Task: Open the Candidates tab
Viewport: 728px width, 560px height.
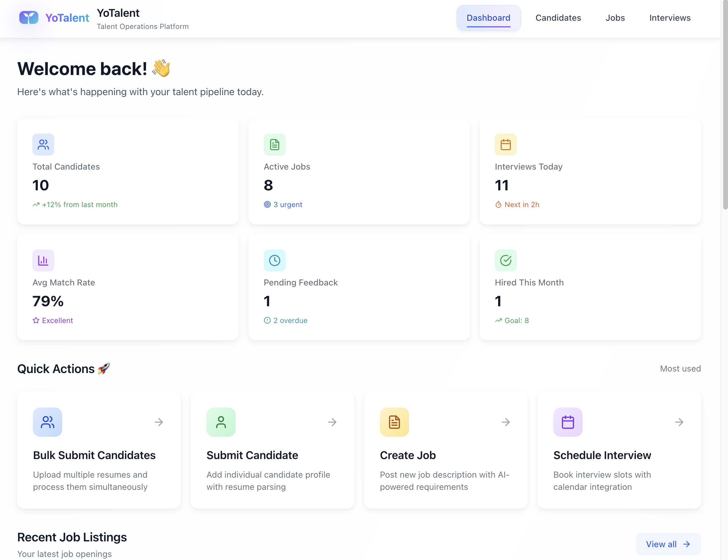Action: pos(558,18)
